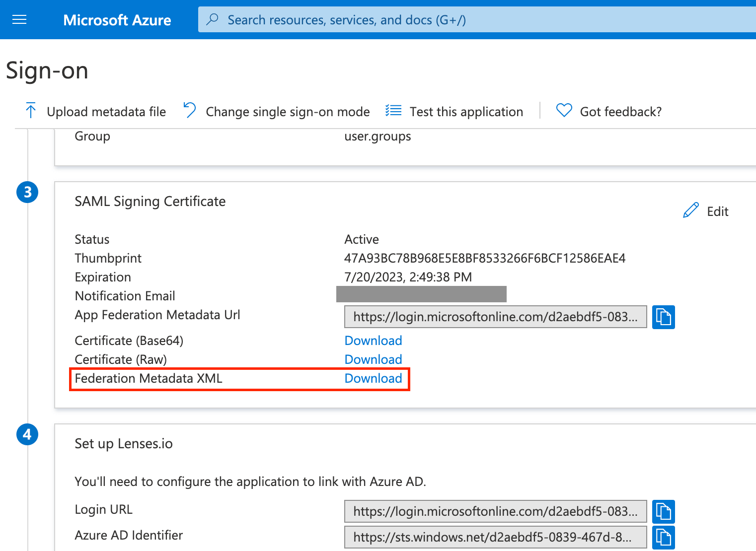Click the Got feedback heart icon
This screenshot has width=756, height=551.
click(564, 110)
